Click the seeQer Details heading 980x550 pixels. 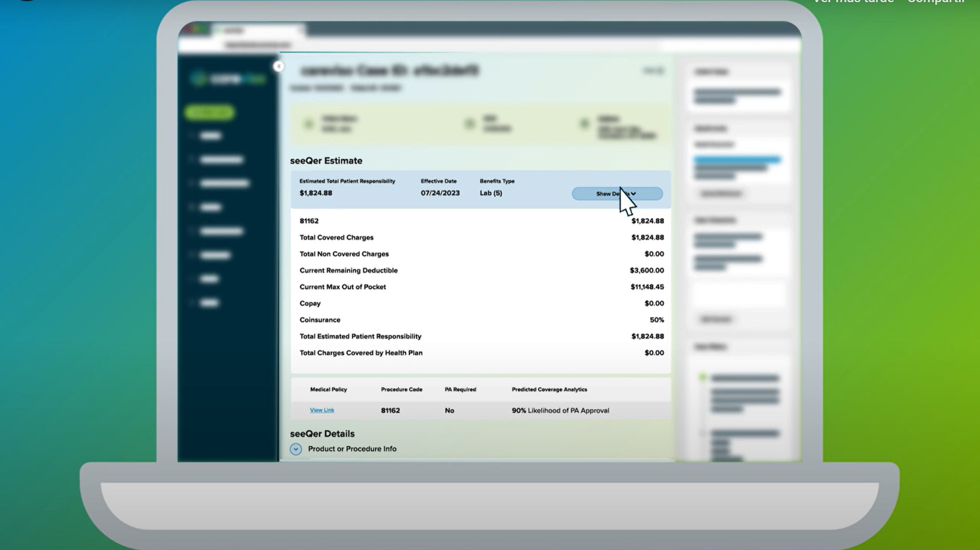pos(322,434)
